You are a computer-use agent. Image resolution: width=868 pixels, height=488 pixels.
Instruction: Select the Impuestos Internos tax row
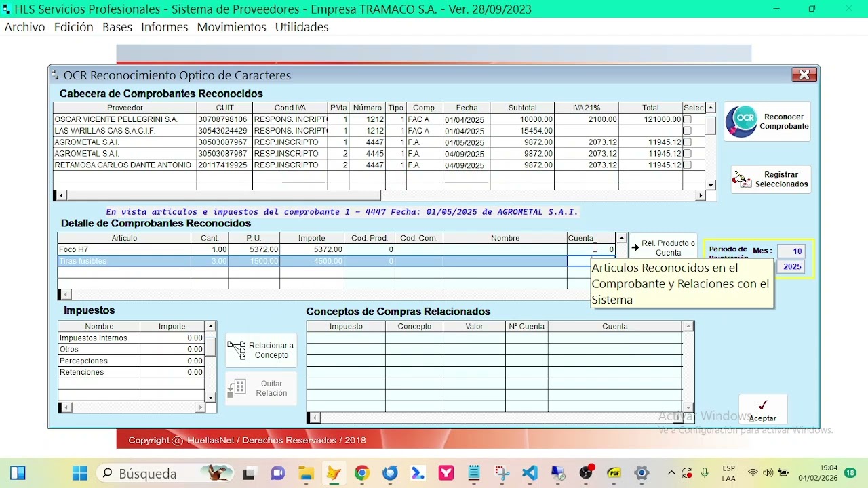coord(131,338)
